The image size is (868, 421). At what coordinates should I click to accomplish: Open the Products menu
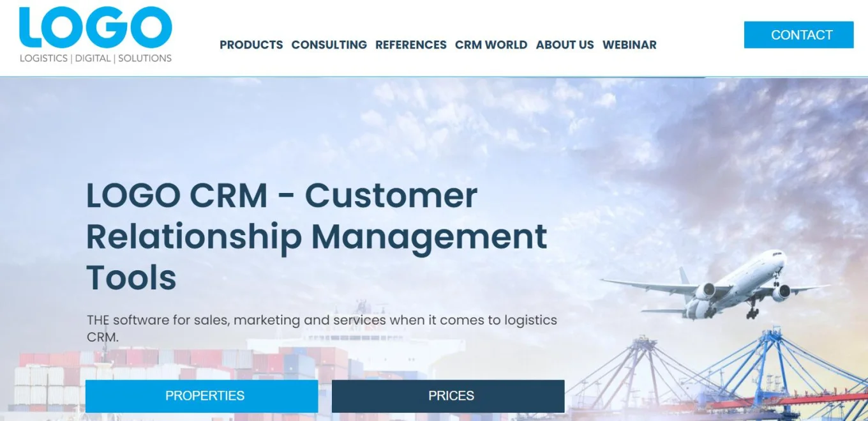[x=251, y=45]
